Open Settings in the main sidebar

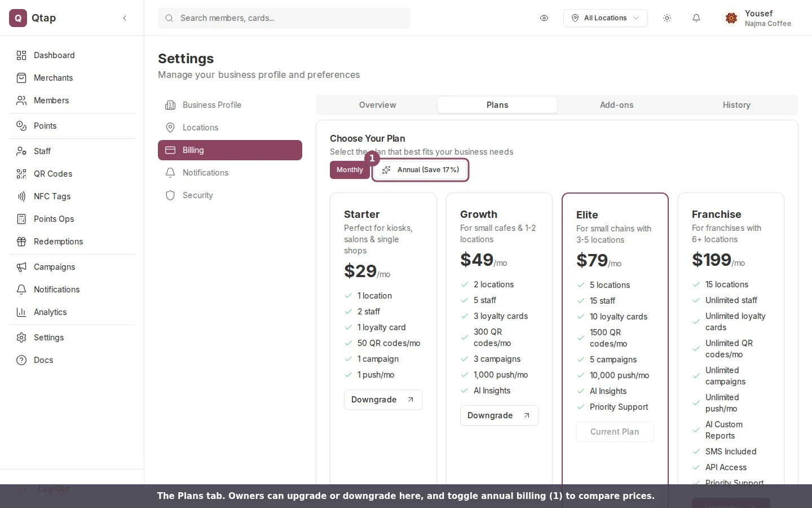pyautogui.click(x=72, y=338)
